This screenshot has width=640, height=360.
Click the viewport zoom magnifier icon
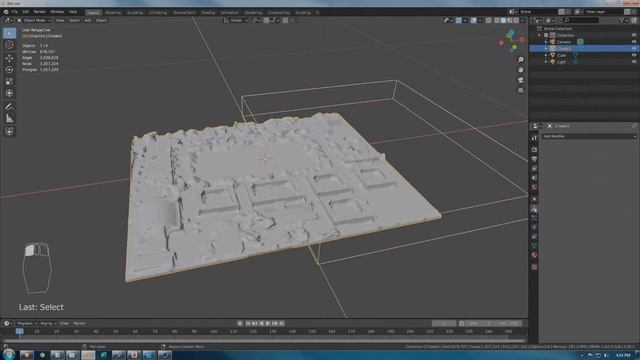click(520, 60)
